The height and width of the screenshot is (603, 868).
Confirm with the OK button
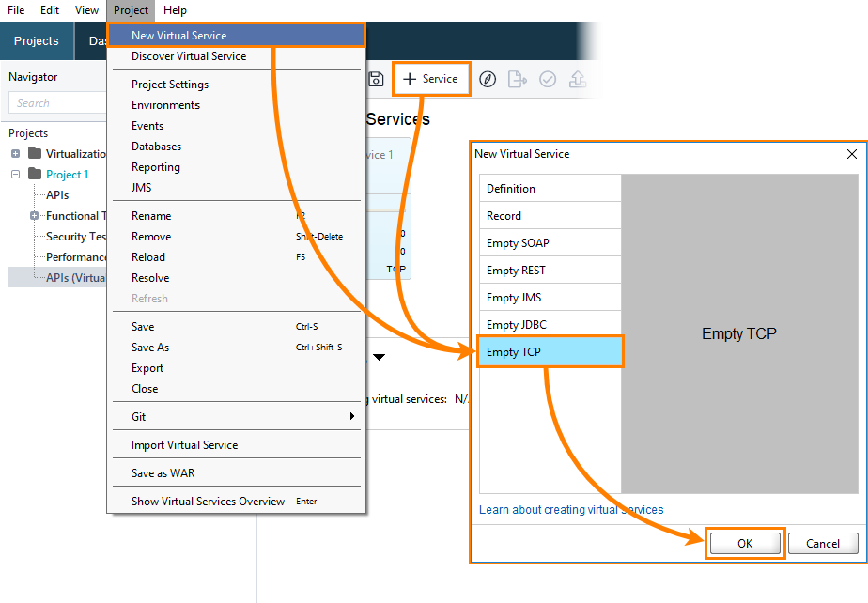click(x=744, y=543)
